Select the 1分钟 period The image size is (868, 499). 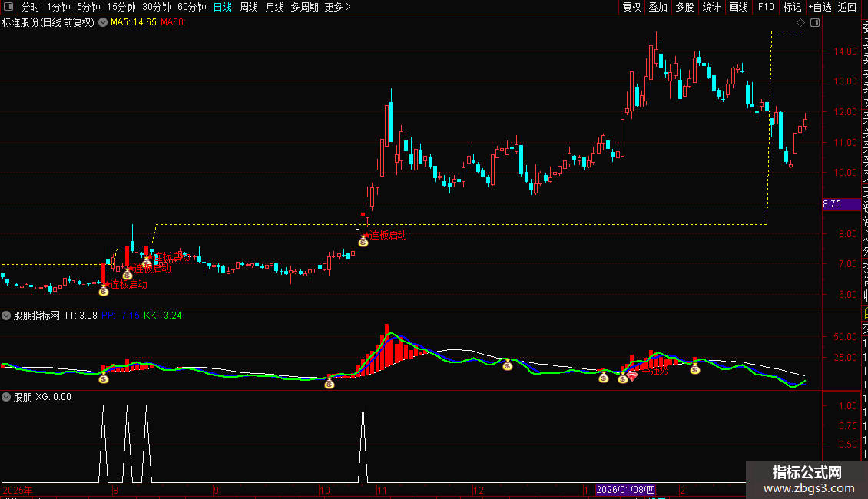tap(58, 7)
